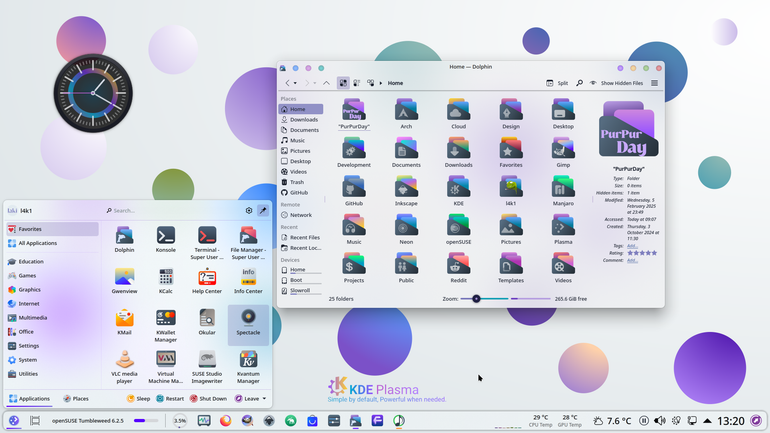Click the Restart button in launcher

click(x=170, y=399)
